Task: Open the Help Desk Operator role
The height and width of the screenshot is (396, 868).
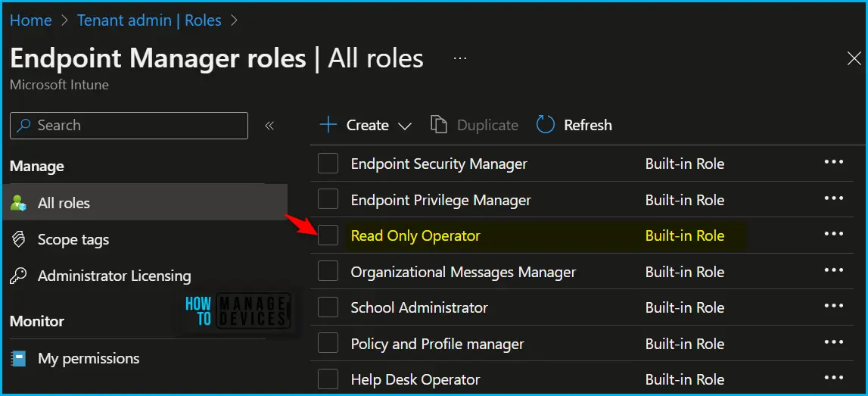Action: pyautogui.click(x=415, y=380)
